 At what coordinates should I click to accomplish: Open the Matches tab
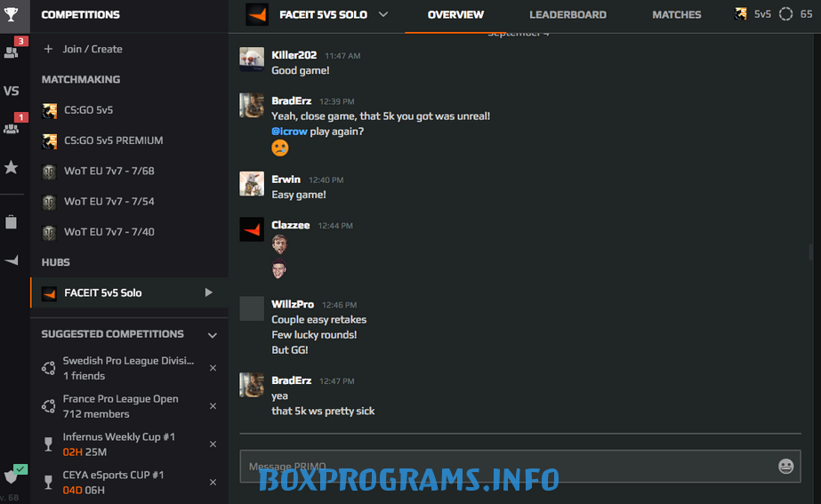pyautogui.click(x=676, y=15)
